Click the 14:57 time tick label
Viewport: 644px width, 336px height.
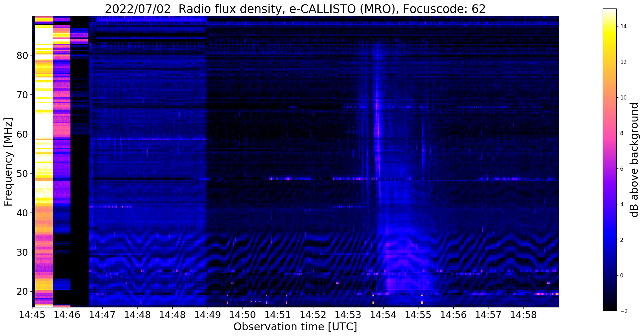[488, 315]
